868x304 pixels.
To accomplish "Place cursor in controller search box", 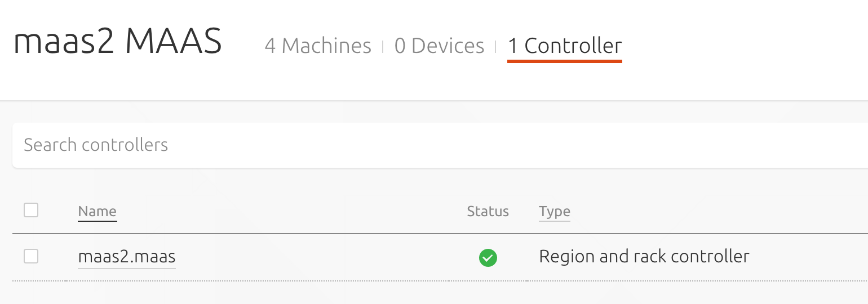I will (x=440, y=145).
